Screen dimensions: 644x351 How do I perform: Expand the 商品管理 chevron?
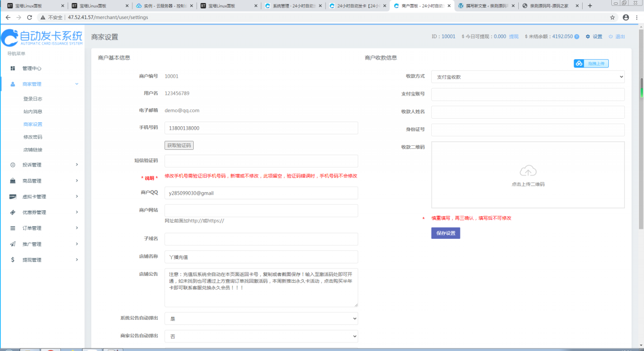point(76,181)
